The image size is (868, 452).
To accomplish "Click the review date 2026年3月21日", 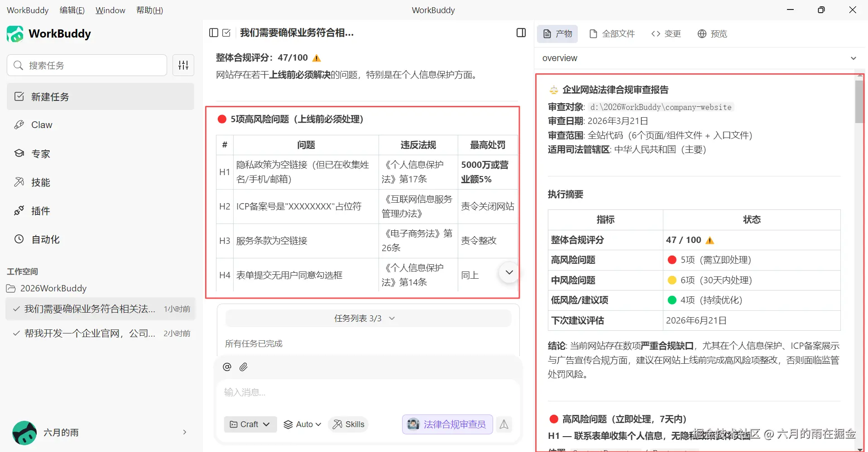I will click(618, 121).
